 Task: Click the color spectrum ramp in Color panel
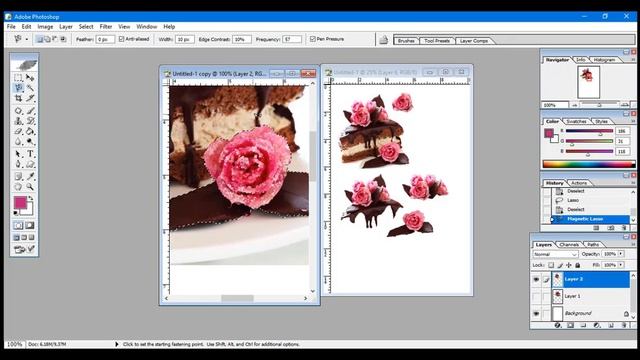point(589,164)
